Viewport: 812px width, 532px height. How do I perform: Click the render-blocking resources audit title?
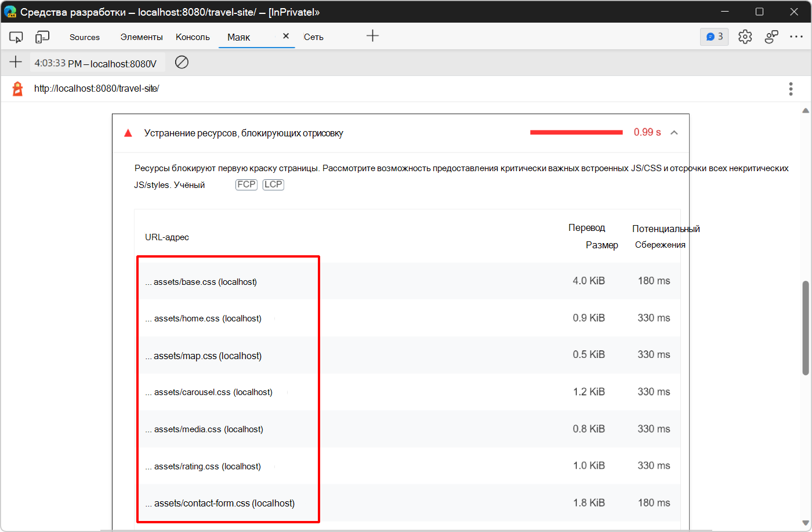coord(244,133)
